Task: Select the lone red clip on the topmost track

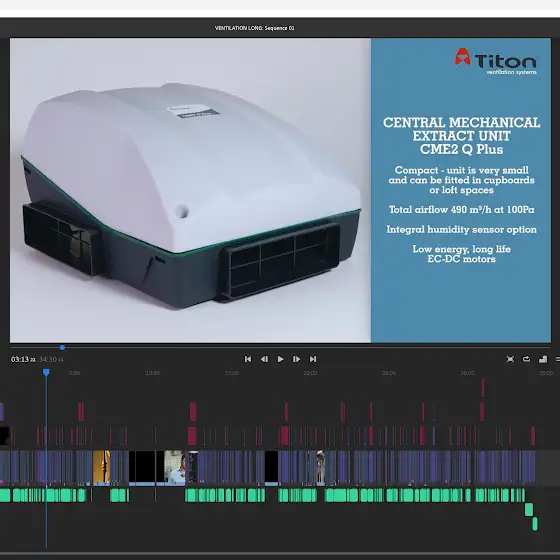Action: click(482, 388)
